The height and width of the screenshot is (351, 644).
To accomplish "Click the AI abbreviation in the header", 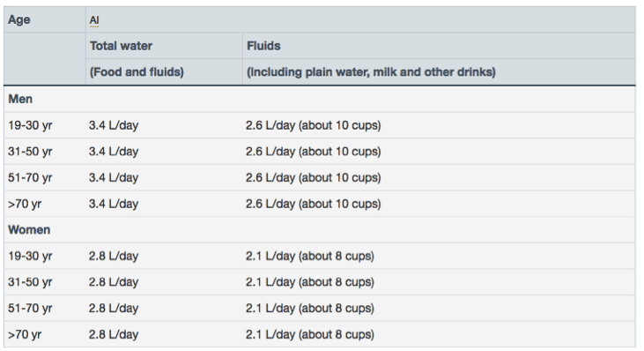I will (x=94, y=20).
